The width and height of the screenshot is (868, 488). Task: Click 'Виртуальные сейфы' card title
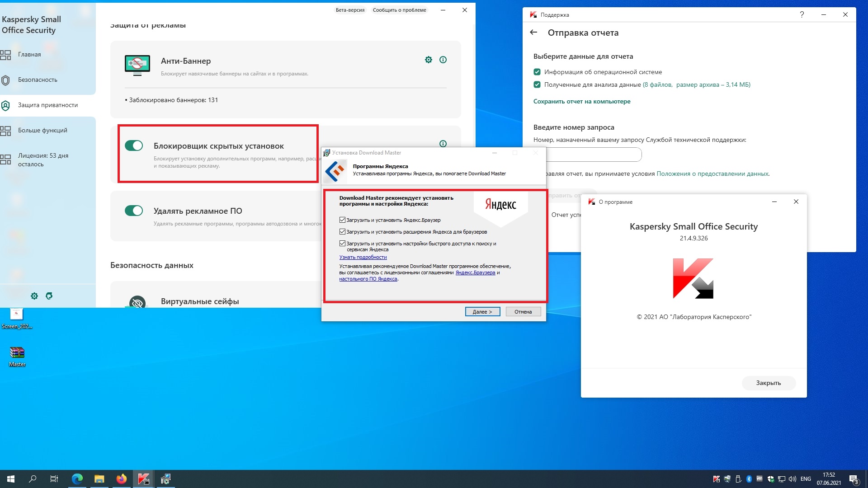(x=200, y=301)
